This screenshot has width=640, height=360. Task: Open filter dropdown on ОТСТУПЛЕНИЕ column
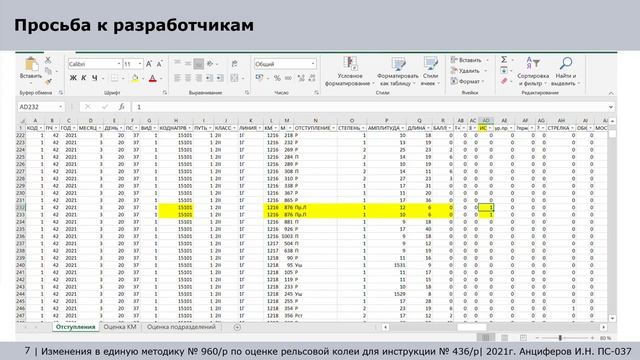tap(333, 128)
